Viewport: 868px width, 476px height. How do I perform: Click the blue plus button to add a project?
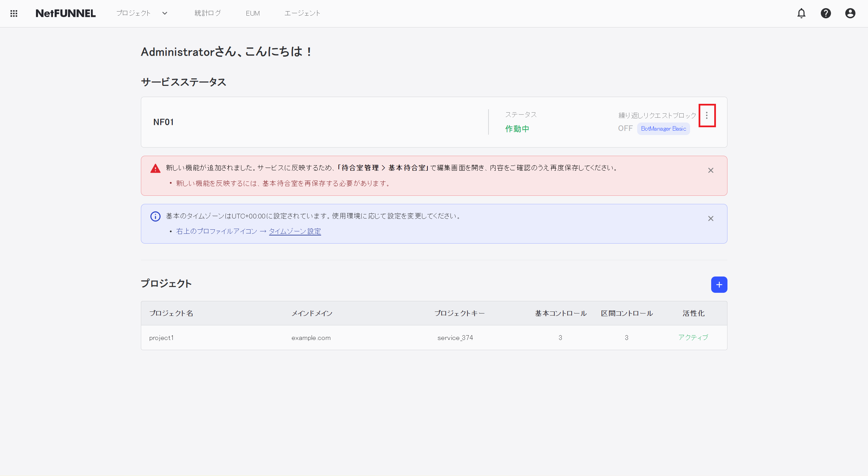pyautogui.click(x=719, y=285)
